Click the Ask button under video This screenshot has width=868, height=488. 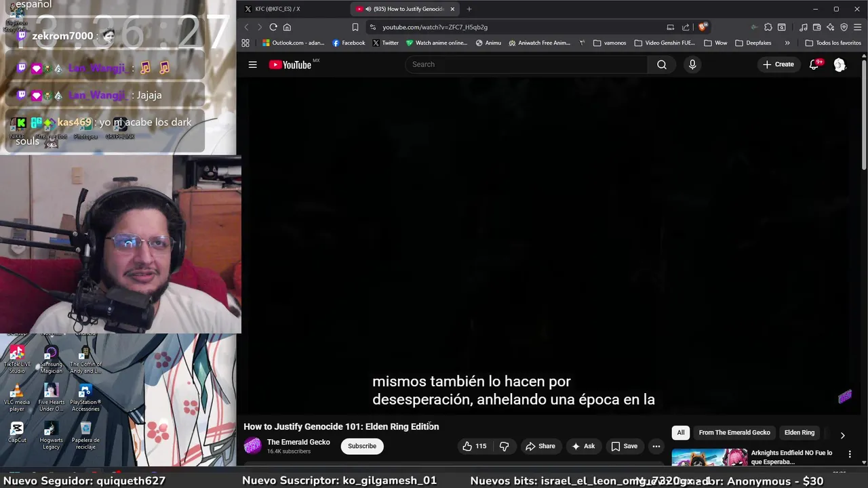pos(583,446)
